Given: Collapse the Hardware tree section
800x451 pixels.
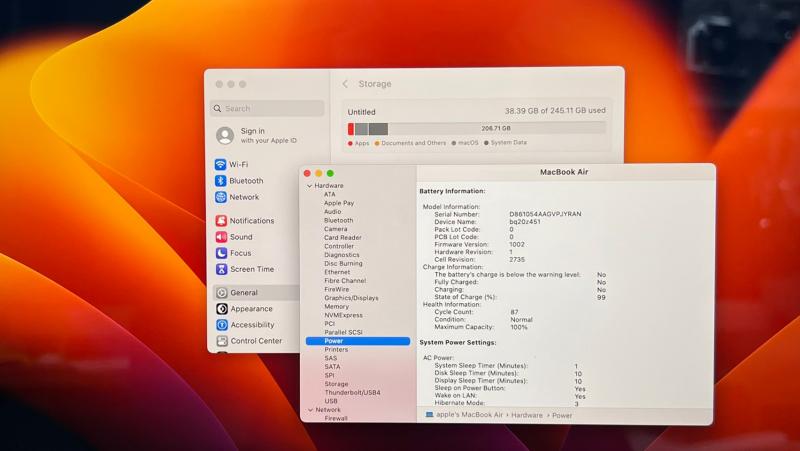Looking at the screenshot, I should click(x=310, y=186).
